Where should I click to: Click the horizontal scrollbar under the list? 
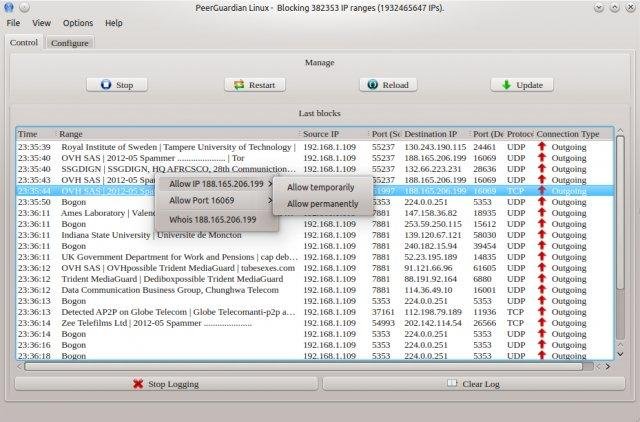tap(300, 366)
